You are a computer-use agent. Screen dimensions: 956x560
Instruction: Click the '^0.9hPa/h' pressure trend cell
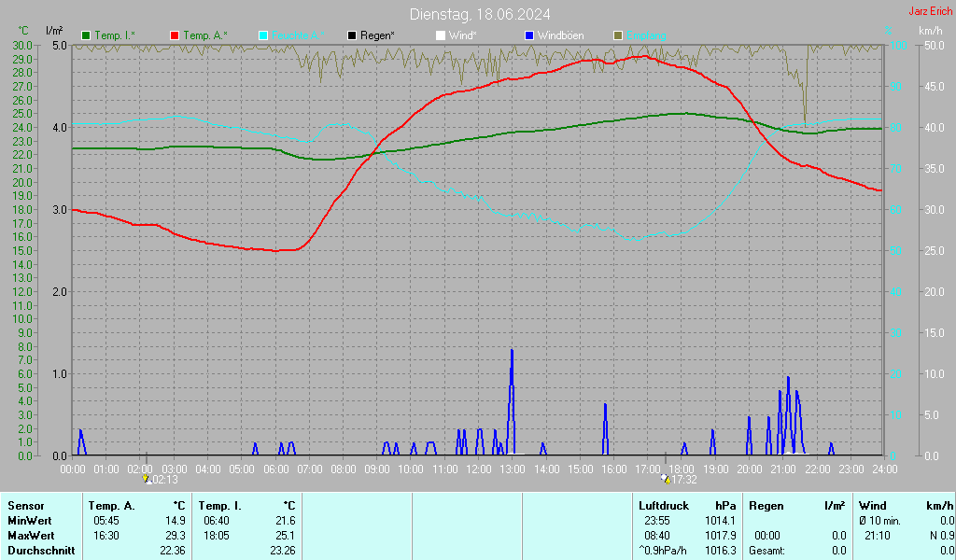[663, 551]
